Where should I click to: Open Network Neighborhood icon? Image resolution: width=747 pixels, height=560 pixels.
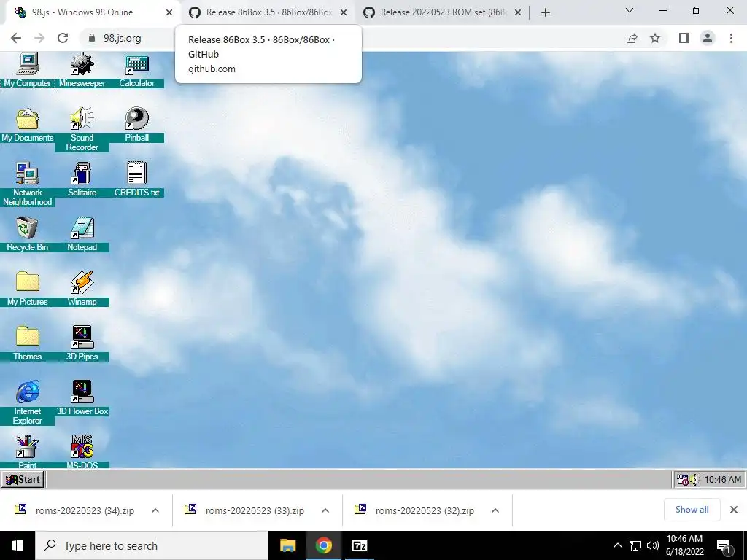[27, 184]
